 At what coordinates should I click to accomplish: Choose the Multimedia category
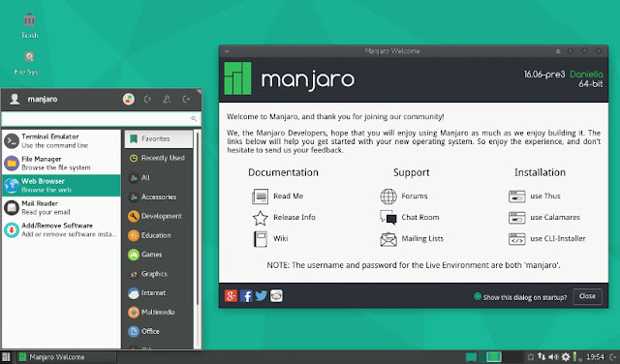click(x=159, y=312)
